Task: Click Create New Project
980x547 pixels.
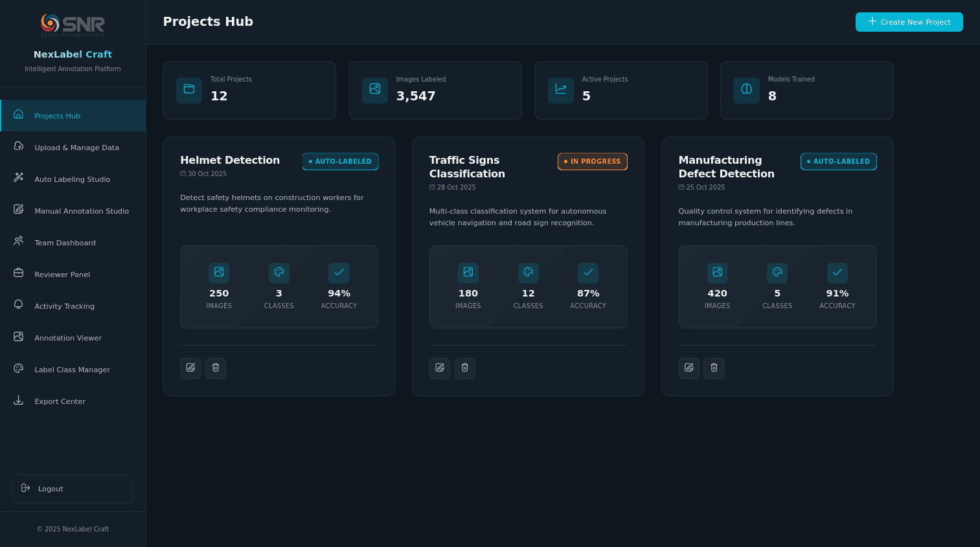Action: tap(909, 21)
